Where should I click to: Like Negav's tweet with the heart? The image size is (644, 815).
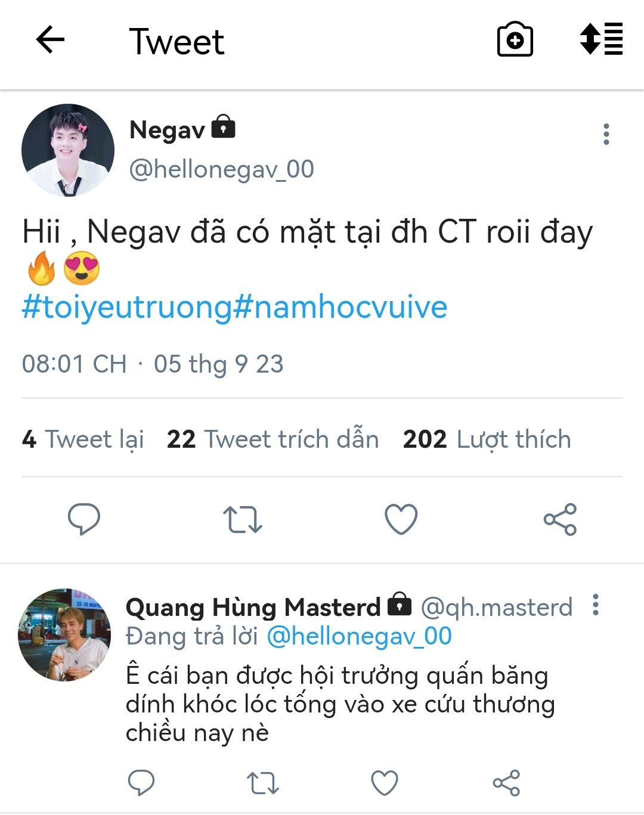click(401, 519)
